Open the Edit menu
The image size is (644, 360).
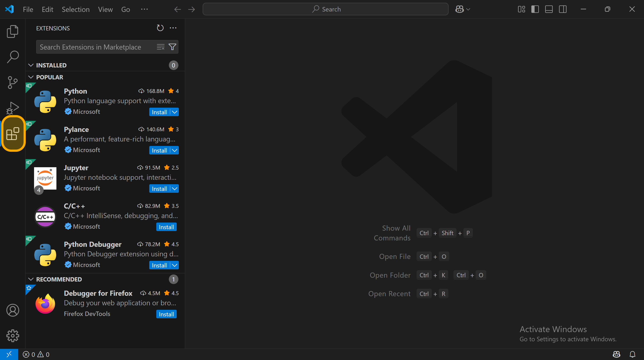tap(47, 9)
